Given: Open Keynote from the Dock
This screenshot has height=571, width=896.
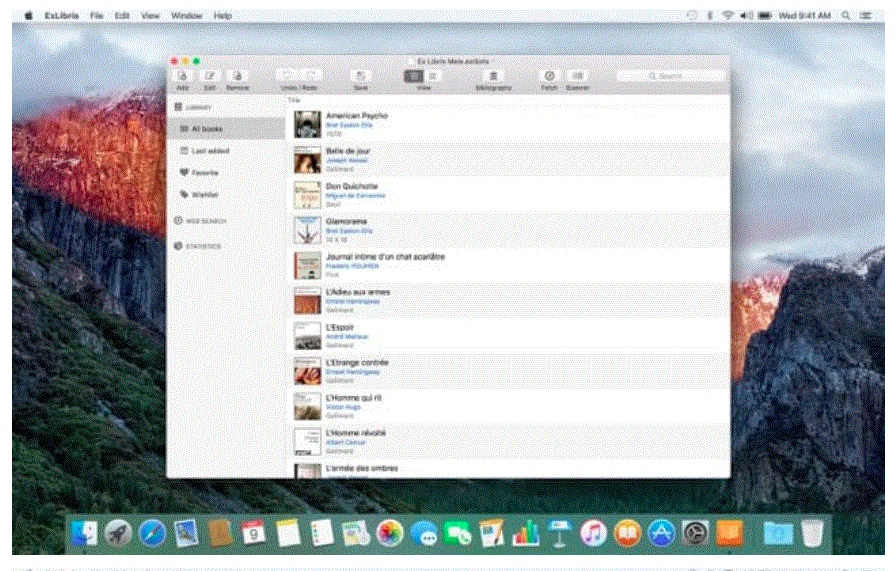Looking at the screenshot, I should point(559,533).
